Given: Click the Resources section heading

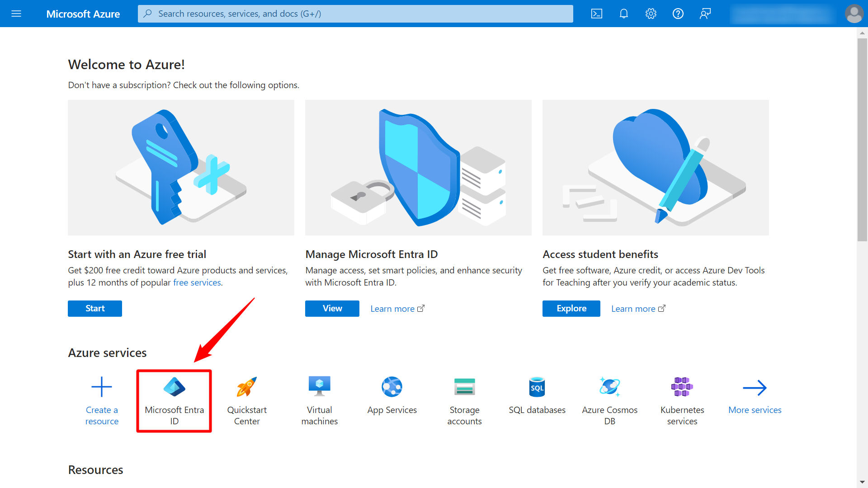Looking at the screenshot, I should click(95, 470).
